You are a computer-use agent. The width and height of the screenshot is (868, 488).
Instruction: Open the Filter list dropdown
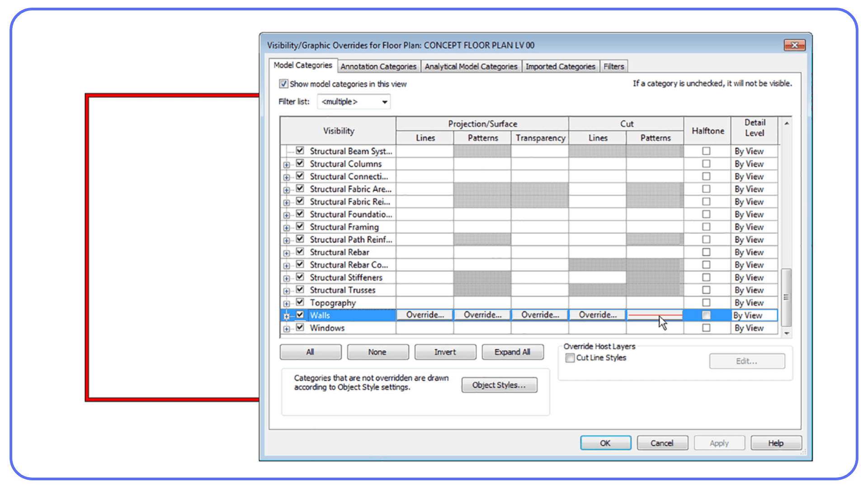tap(383, 101)
